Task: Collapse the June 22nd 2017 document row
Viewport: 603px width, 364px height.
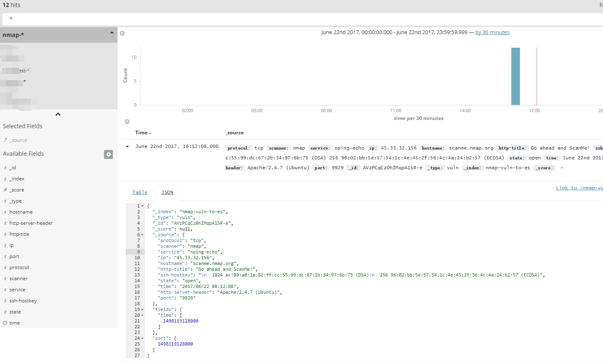Action: [x=127, y=147]
